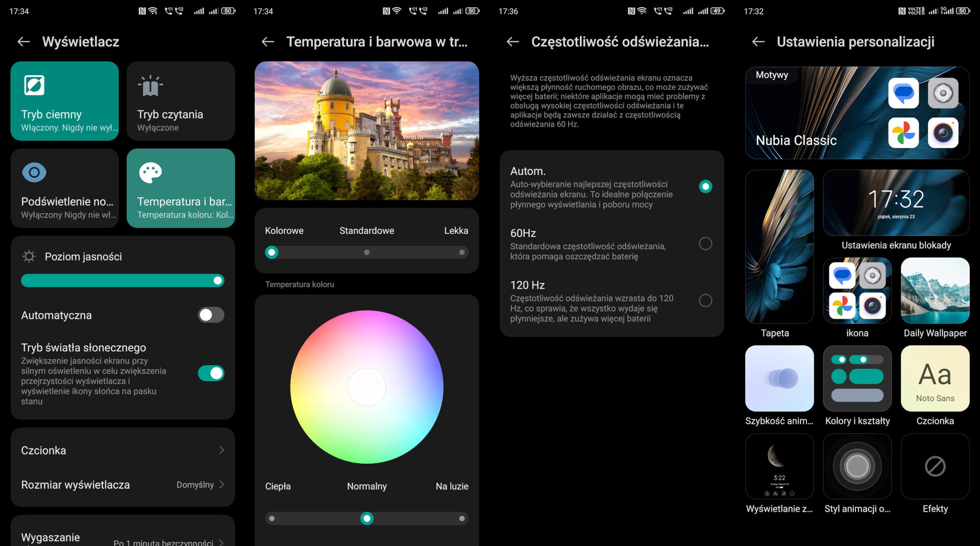Open Rozmiar wyświetlacza Domyślny chevron

[x=221, y=485]
